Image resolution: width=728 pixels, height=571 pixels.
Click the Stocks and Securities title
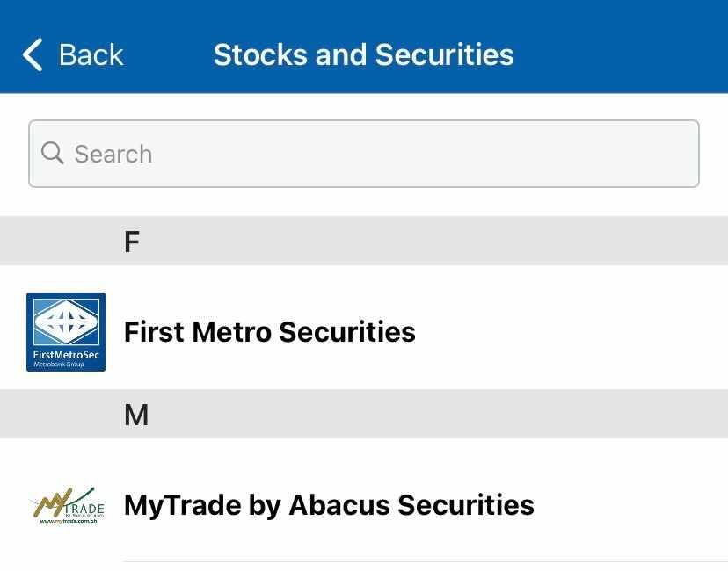[x=363, y=54]
